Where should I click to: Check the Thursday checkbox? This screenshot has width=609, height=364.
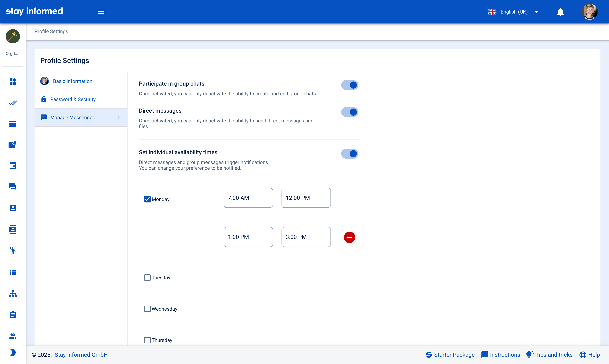tap(147, 340)
